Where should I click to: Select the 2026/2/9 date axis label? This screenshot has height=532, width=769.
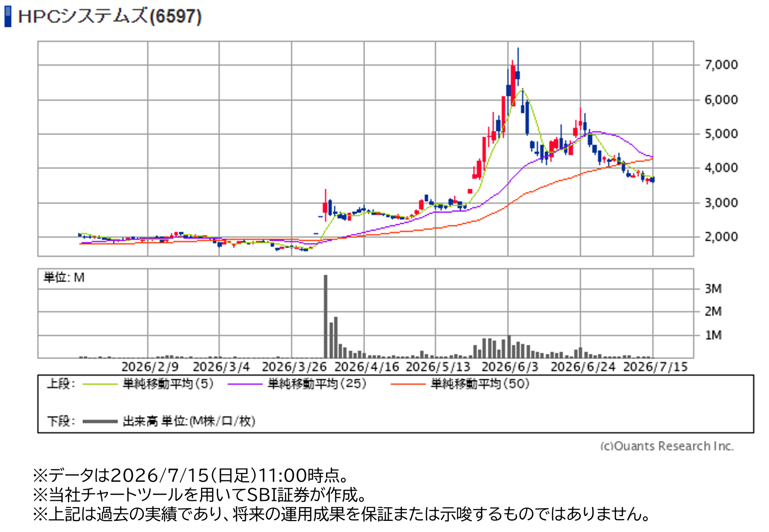pyautogui.click(x=150, y=367)
